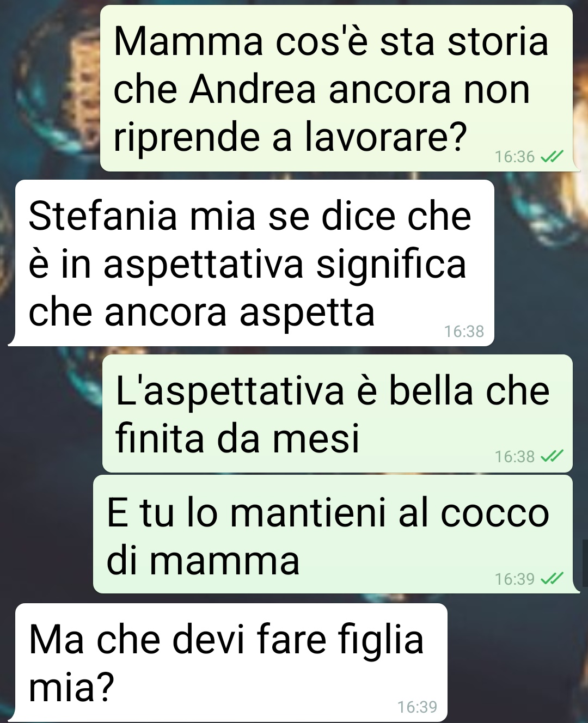Select the 'E tu lo mantieni al cocco' message
The image size is (588, 723).
click(x=333, y=534)
